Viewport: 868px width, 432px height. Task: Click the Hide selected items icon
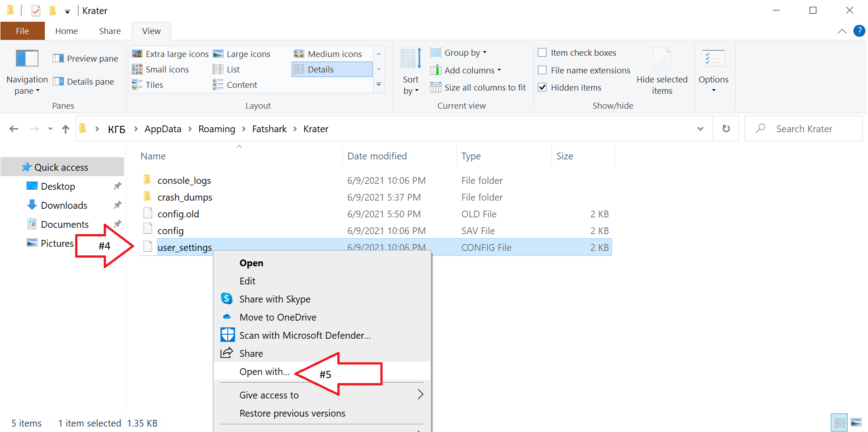[x=662, y=59]
